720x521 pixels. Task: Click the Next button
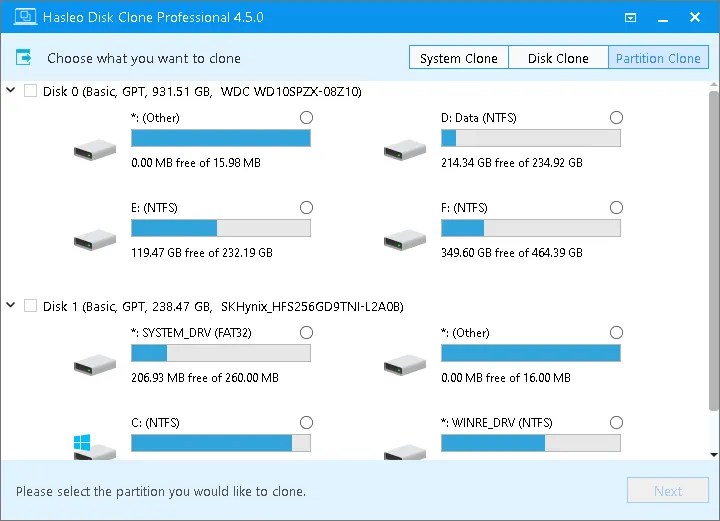coord(668,491)
